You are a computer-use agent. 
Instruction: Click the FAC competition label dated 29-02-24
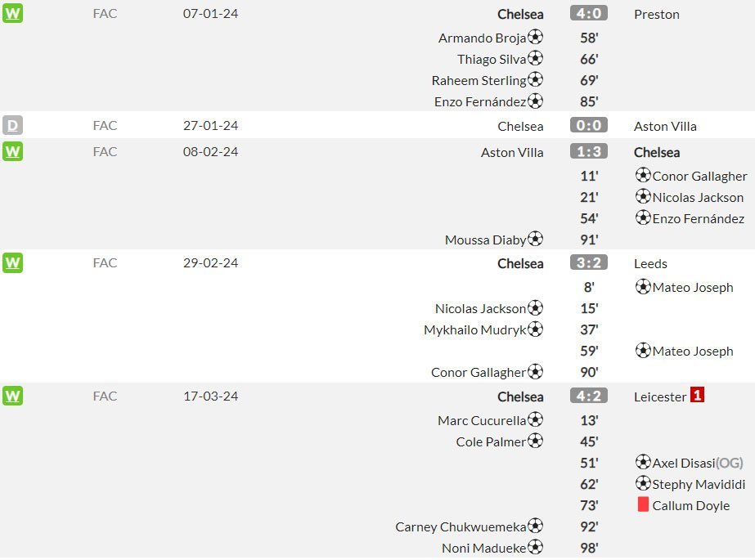(x=105, y=262)
